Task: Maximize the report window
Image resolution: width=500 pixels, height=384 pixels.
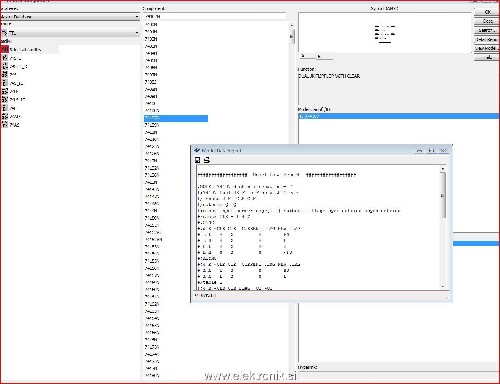Action: click(x=431, y=151)
